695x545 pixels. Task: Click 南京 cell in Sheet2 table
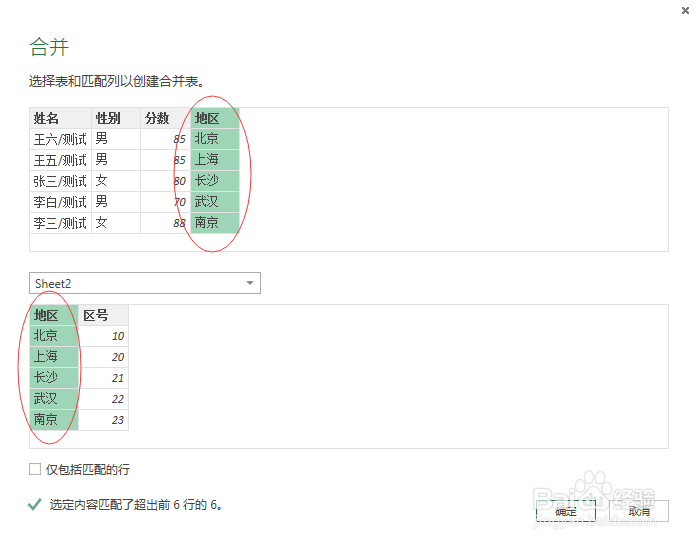(54, 420)
